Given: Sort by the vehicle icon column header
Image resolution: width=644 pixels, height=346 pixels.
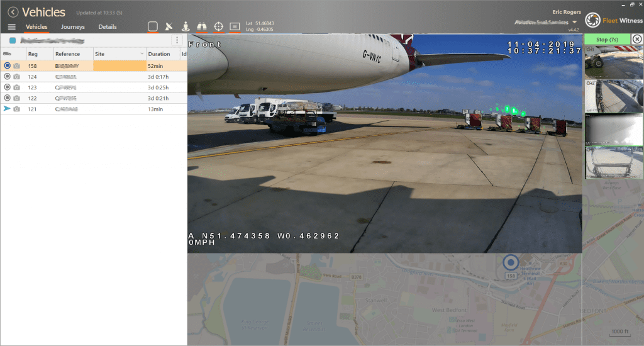Looking at the screenshot, I should (8, 54).
